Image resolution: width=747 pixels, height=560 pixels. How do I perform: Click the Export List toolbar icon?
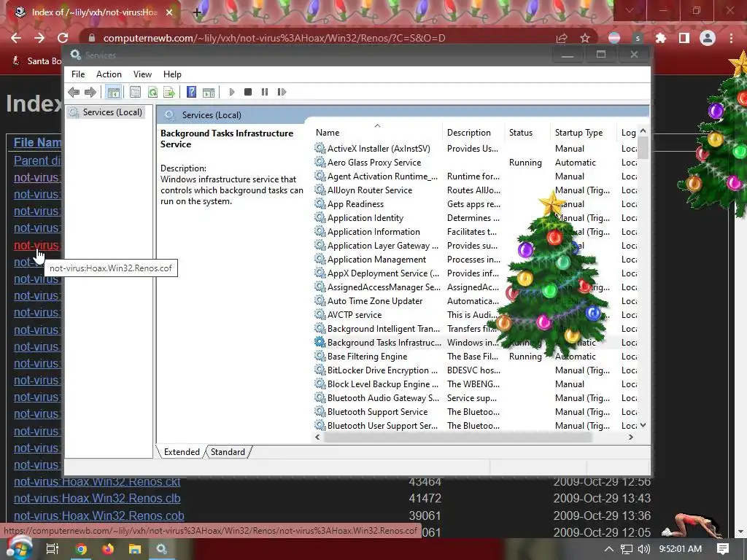coord(169,92)
